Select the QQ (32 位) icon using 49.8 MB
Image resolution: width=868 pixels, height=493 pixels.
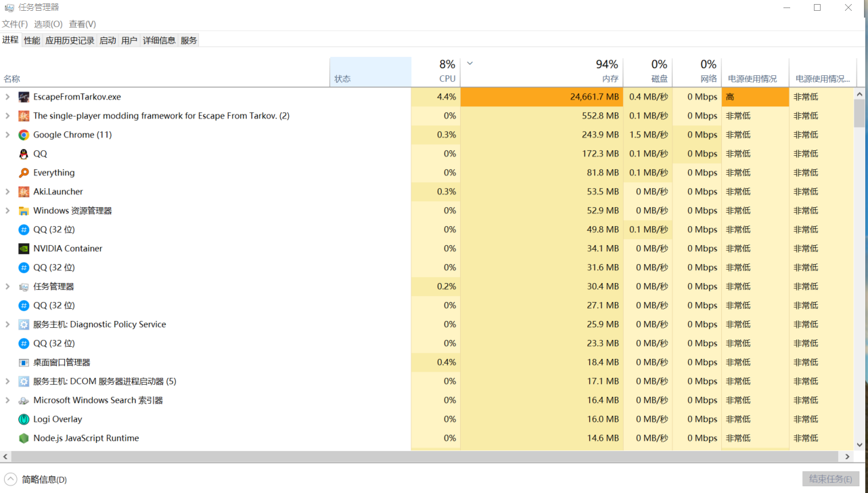click(x=24, y=230)
